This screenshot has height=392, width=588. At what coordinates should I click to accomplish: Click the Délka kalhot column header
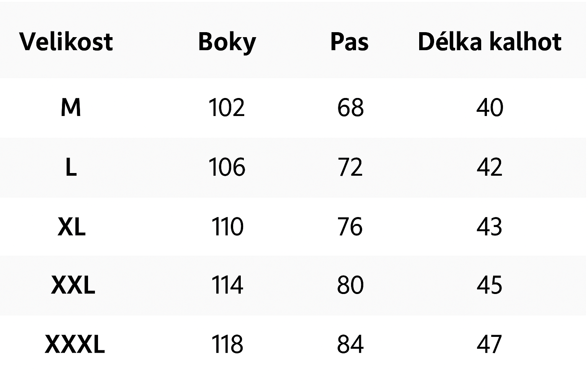click(x=490, y=41)
